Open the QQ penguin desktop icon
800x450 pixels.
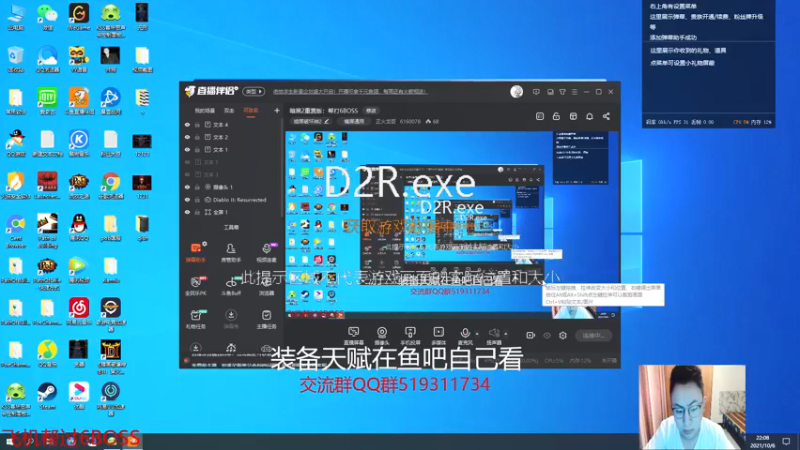(x=79, y=228)
